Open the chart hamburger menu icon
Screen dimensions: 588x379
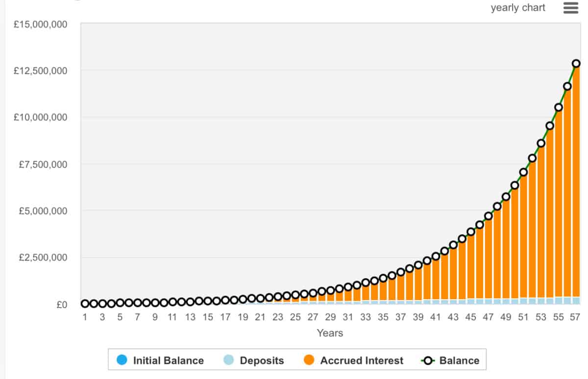click(571, 8)
